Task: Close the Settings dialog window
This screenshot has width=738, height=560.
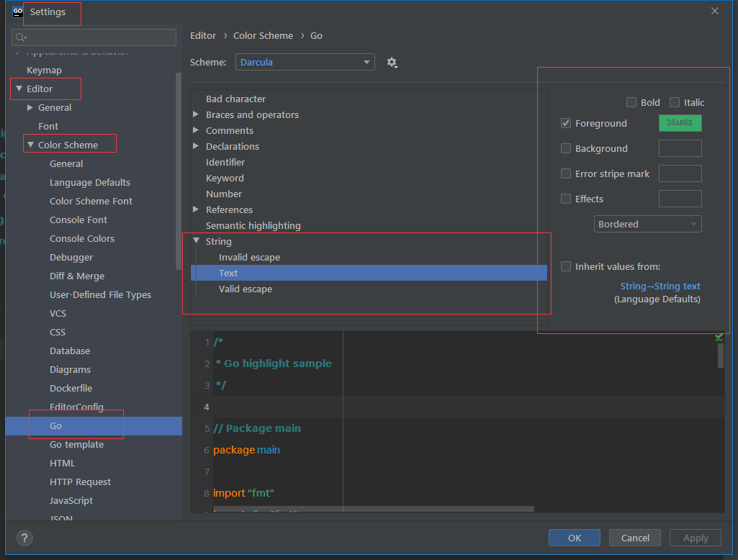Action: [715, 11]
